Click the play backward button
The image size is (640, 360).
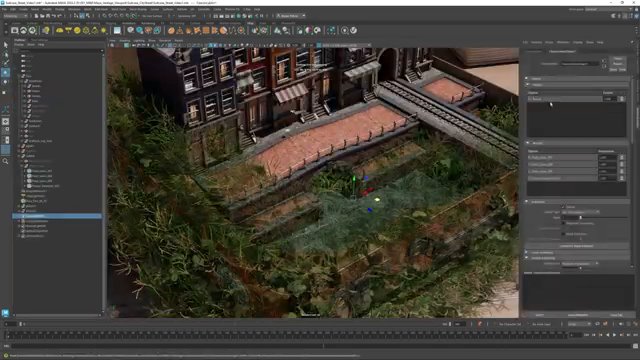point(608,335)
